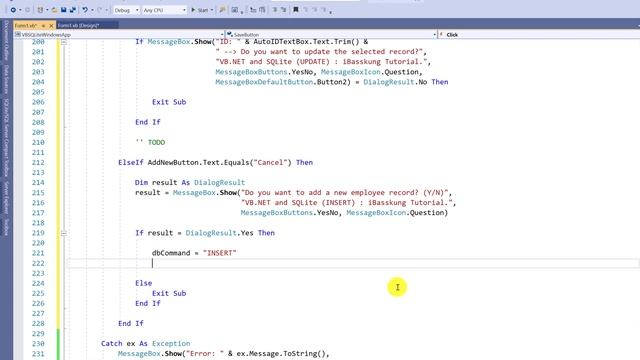Click the 'dbCommand = "INSERT"' code line
The height and width of the screenshot is (360, 640).
coord(194,253)
